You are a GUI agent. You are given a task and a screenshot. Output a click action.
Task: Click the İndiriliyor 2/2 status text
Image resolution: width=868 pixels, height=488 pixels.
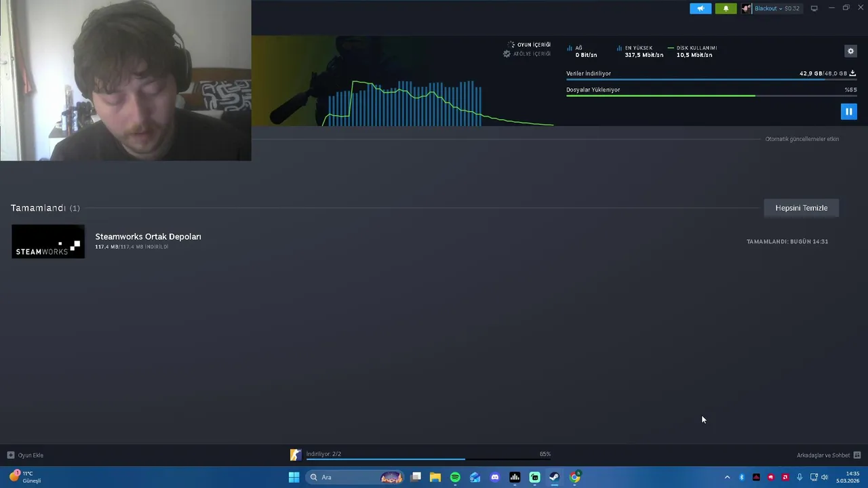(x=323, y=454)
